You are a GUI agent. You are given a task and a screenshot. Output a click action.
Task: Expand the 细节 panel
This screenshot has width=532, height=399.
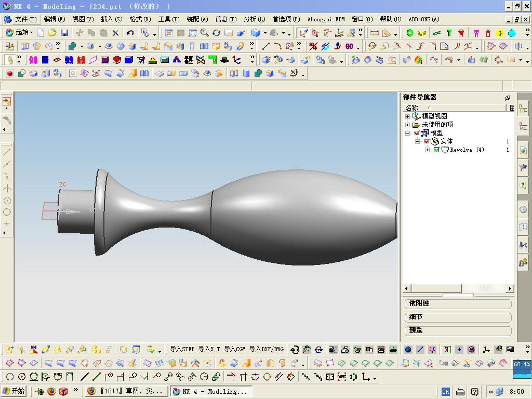point(458,317)
